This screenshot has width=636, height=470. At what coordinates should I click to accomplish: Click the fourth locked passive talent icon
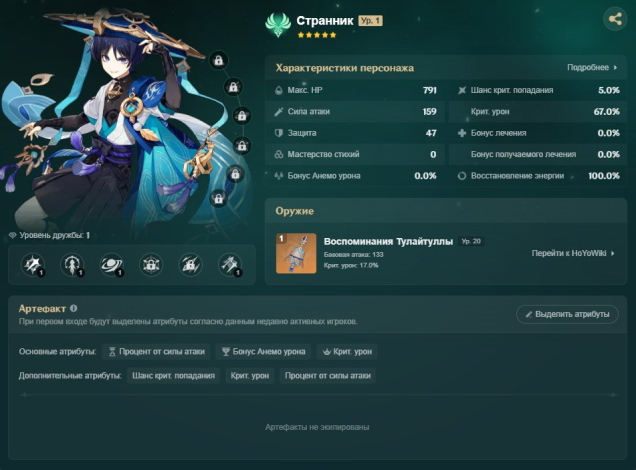pos(151,264)
